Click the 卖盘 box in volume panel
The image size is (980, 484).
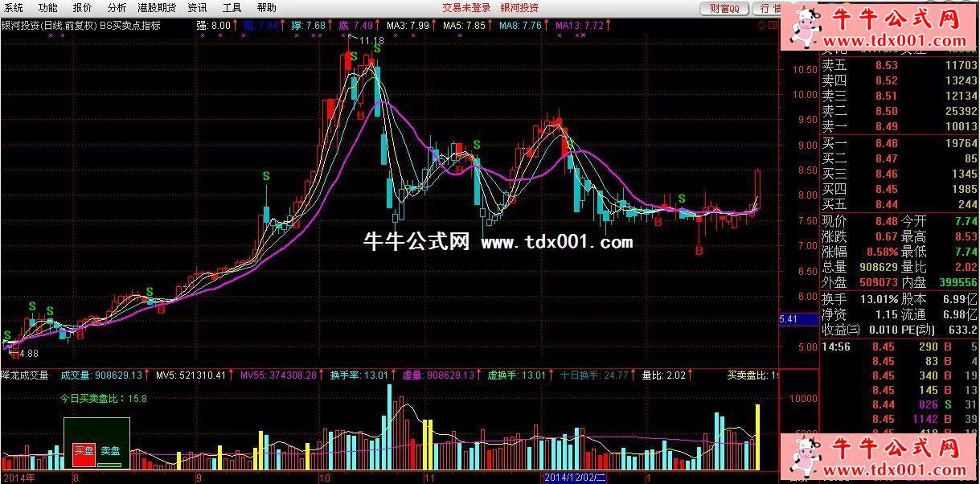[110, 452]
